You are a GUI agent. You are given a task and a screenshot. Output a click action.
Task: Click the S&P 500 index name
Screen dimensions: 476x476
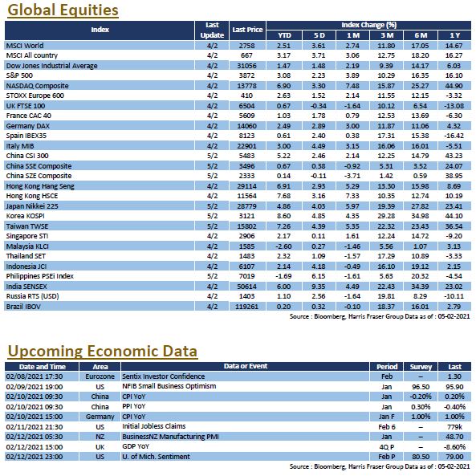point(19,75)
